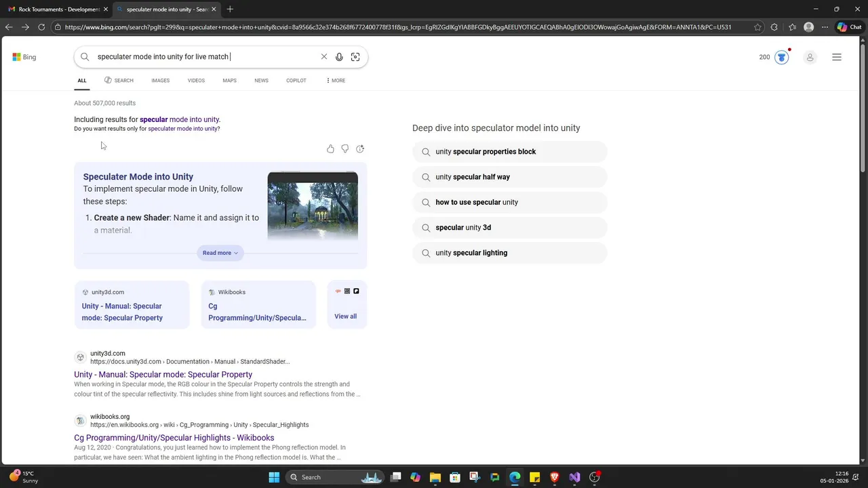Switch to the NEWS tab
The height and width of the screenshot is (488, 868).
261,81
